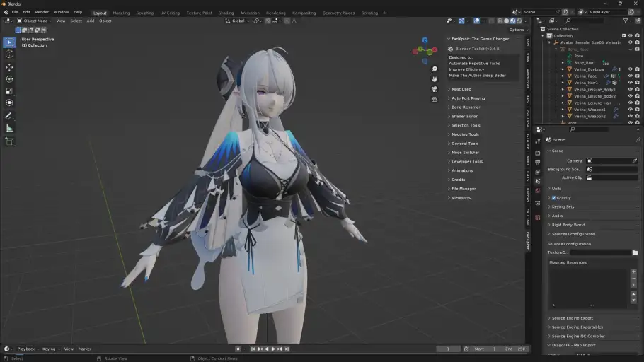Screen dimensions: 644x362
Task: Click the current frame number field
Action: point(448,349)
